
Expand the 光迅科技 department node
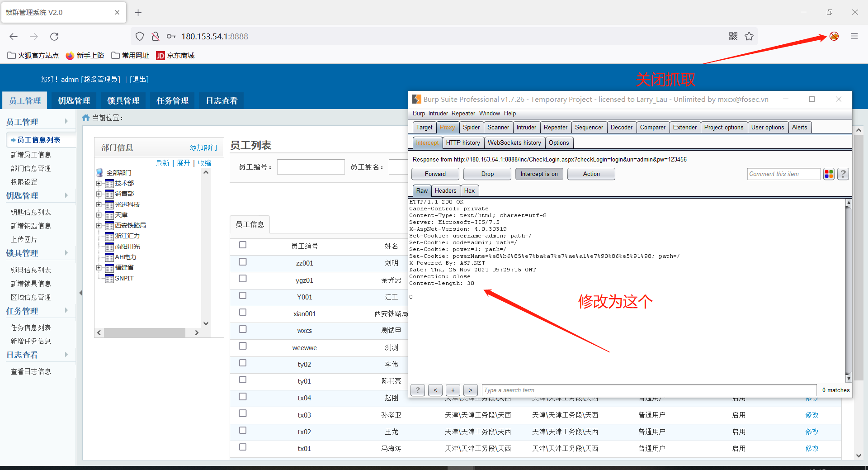tap(99, 204)
